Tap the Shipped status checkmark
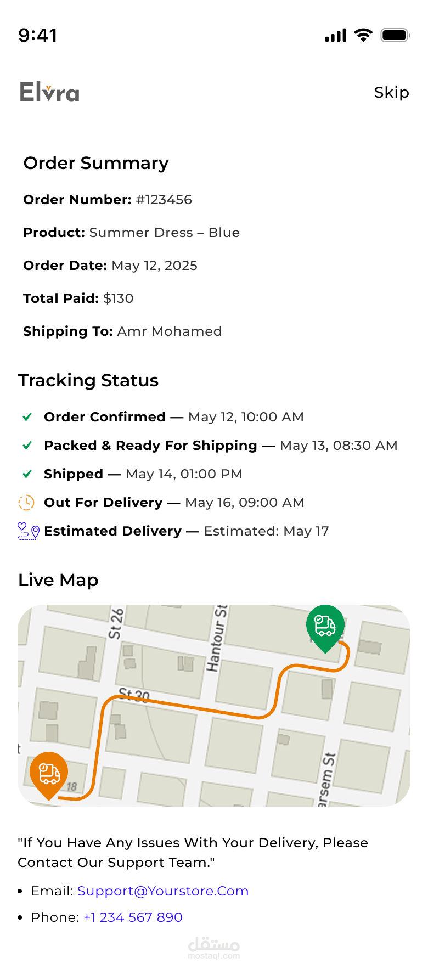Viewport: 428px width, 980px height. [27, 474]
